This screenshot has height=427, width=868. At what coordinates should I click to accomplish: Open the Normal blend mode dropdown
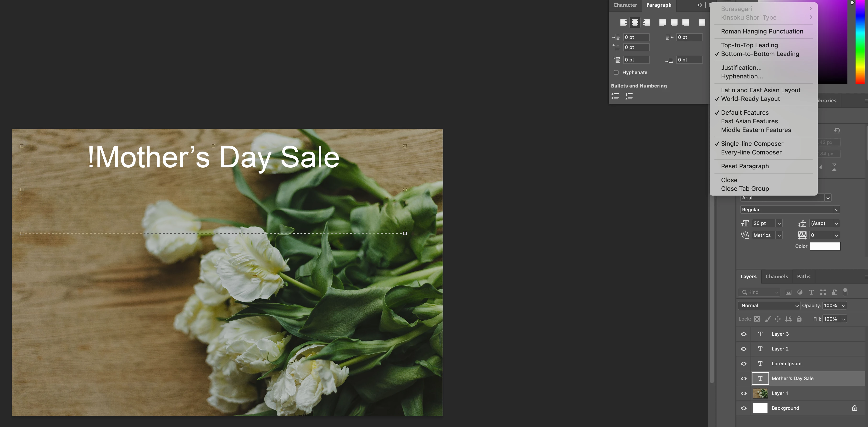[x=769, y=306]
